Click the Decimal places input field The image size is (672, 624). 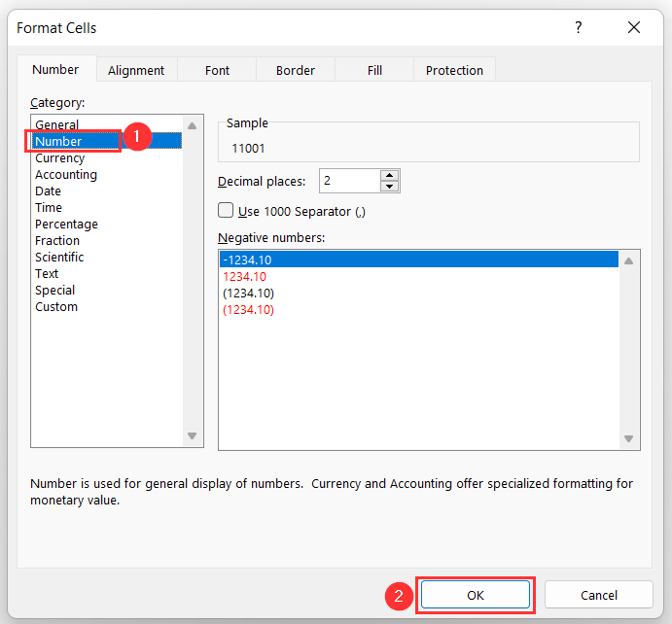tap(349, 181)
